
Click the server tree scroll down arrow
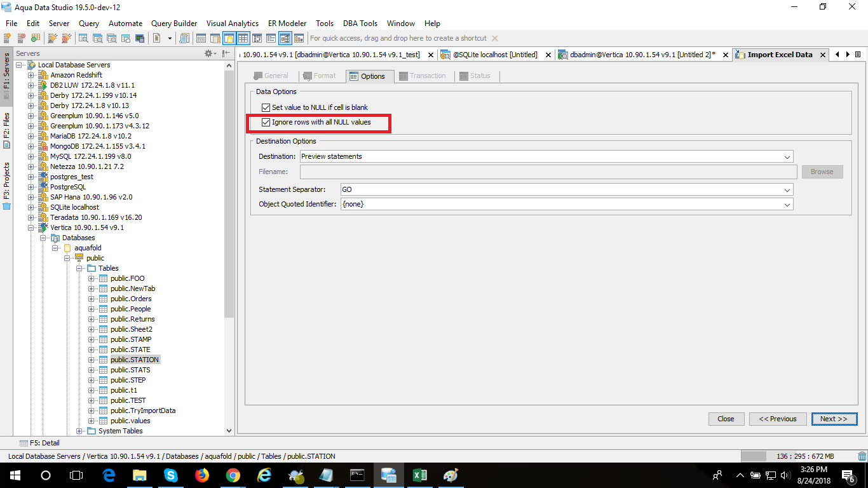click(229, 431)
